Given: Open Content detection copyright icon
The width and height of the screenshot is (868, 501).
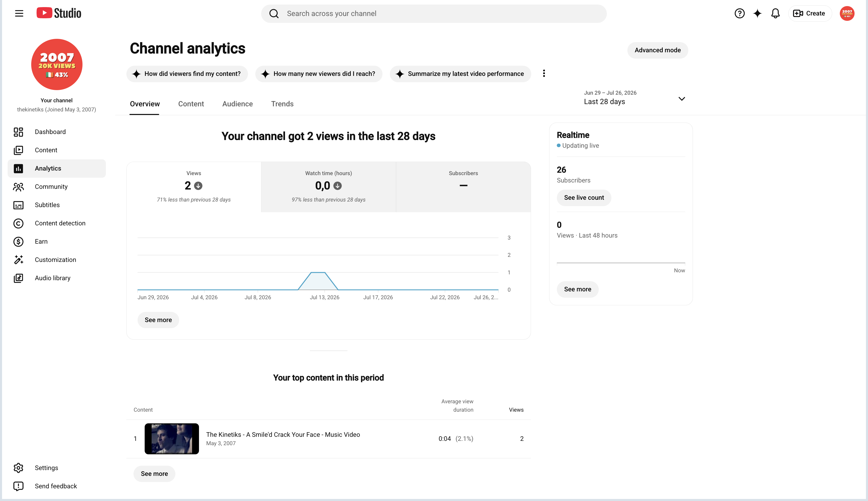Looking at the screenshot, I should tap(18, 223).
